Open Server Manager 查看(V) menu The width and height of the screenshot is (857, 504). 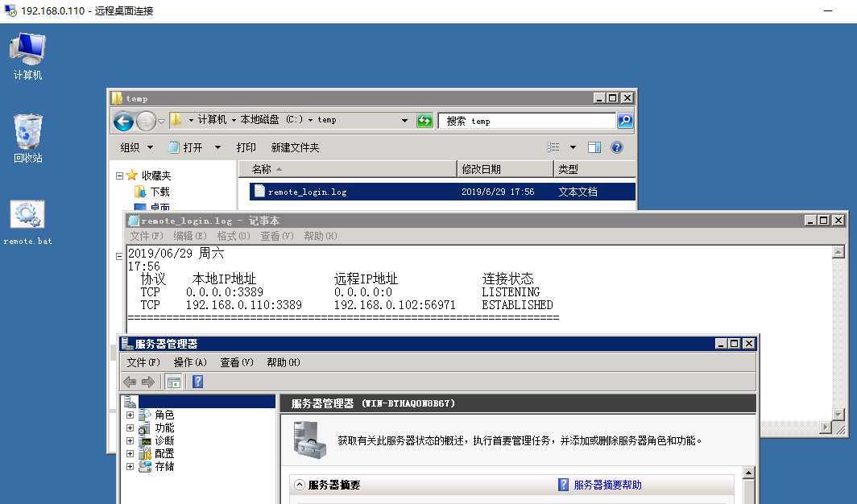pos(237,362)
